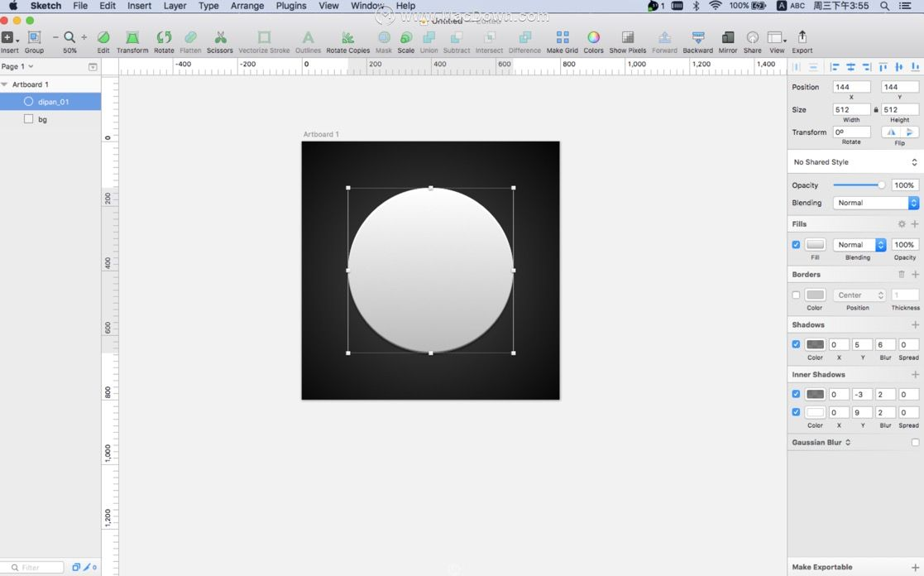This screenshot has height=576, width=924.
Task: Open the Plugins menu
Action: pyautogui.click(x=291, y=6)
